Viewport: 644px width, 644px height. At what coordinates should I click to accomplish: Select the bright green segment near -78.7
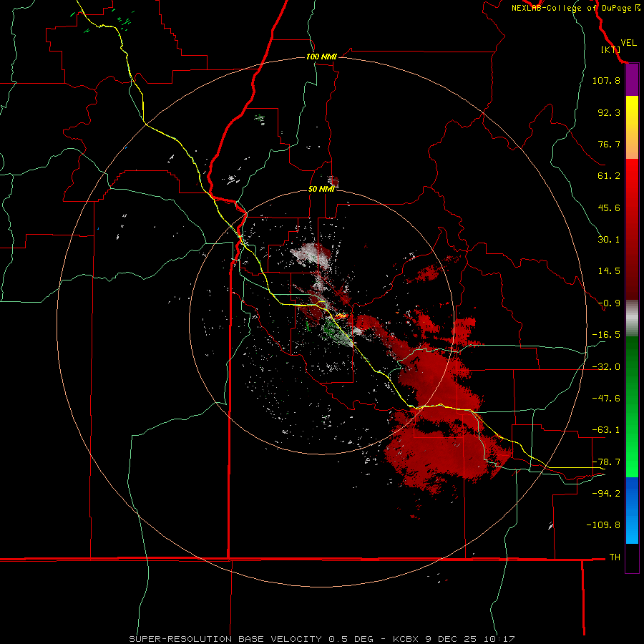tap(632, 462)
